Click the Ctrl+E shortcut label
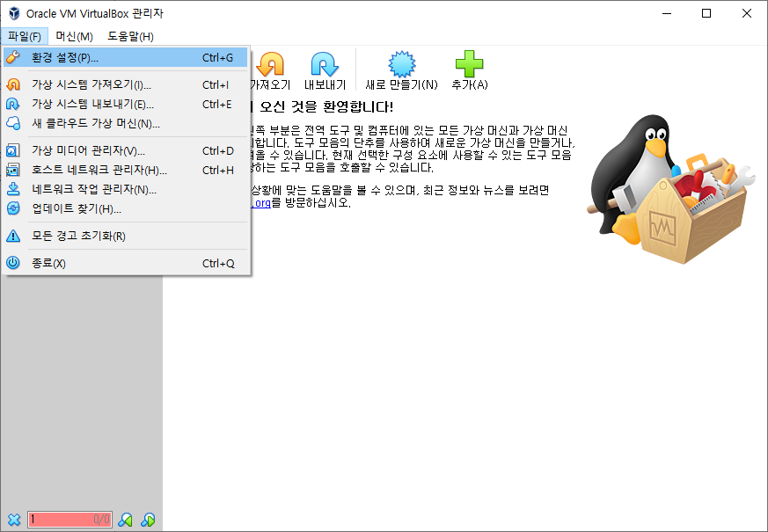This screenshot has height=532, width=768. (x=217, y=105)
